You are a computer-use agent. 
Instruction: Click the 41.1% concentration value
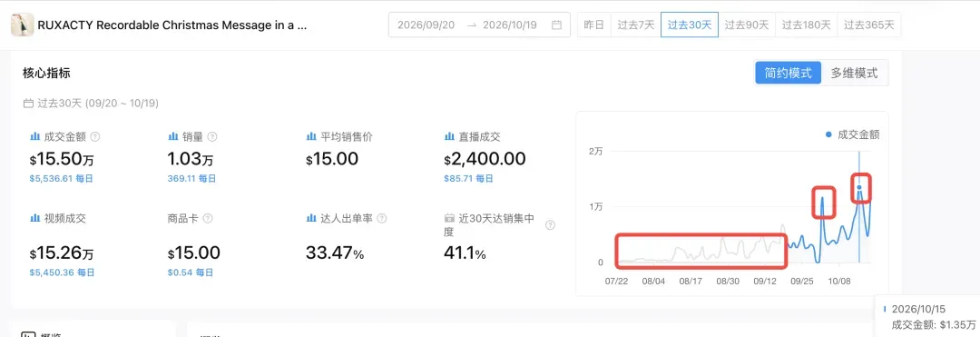point(465,253)
